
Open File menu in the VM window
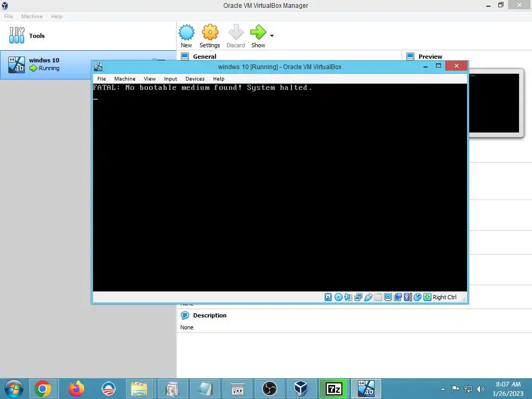coord(101,79)
